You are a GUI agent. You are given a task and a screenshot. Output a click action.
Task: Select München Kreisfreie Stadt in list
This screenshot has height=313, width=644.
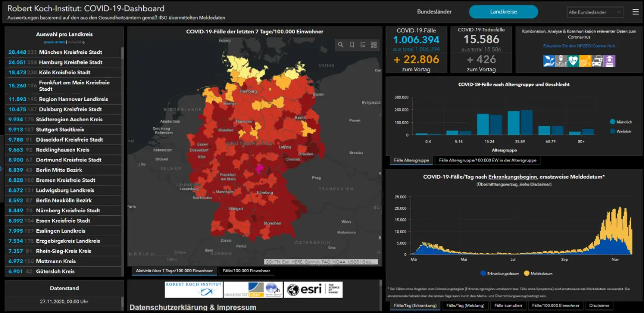coord(70,52)
